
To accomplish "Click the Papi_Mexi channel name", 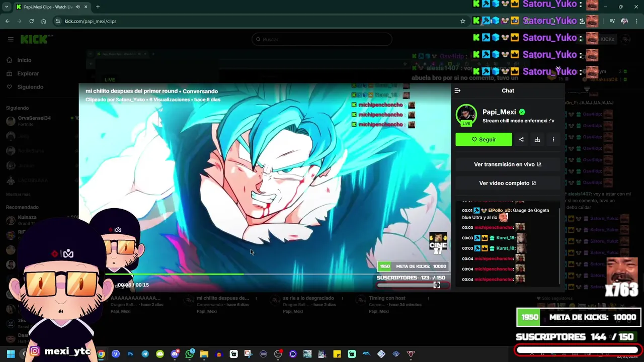I will (499, 112).
